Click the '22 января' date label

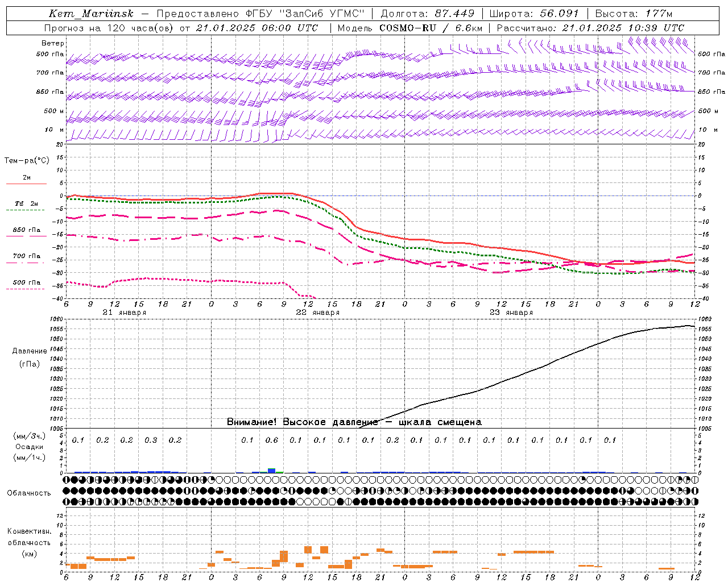pyautogui.click(x=317, y=313)
